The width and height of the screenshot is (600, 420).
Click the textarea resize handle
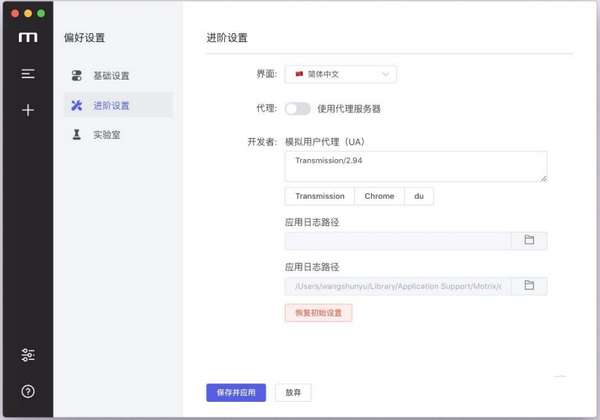[543, 179]
